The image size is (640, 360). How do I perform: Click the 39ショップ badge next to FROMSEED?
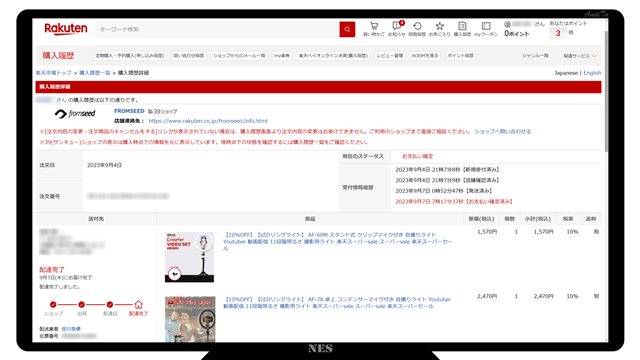point(162,111)
